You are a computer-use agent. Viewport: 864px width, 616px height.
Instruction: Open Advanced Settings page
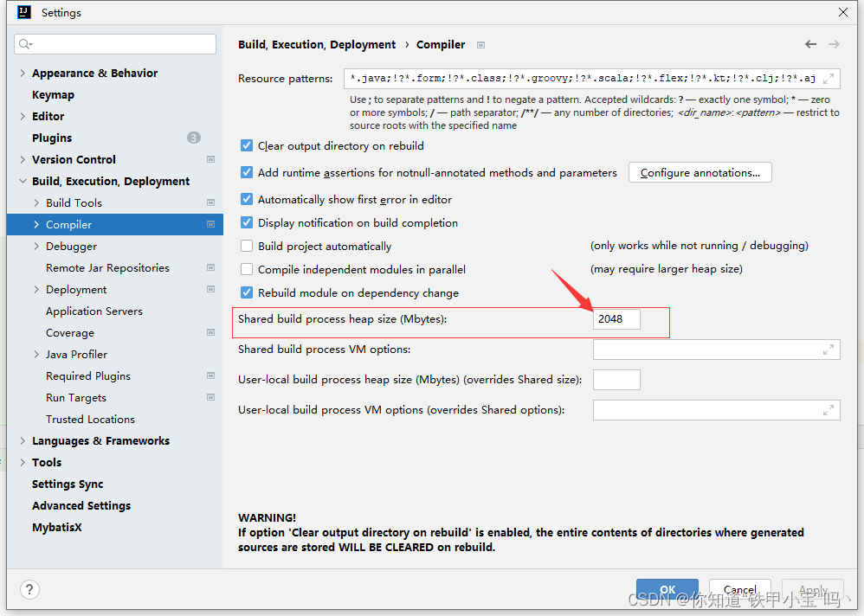(x=81, y=506)
